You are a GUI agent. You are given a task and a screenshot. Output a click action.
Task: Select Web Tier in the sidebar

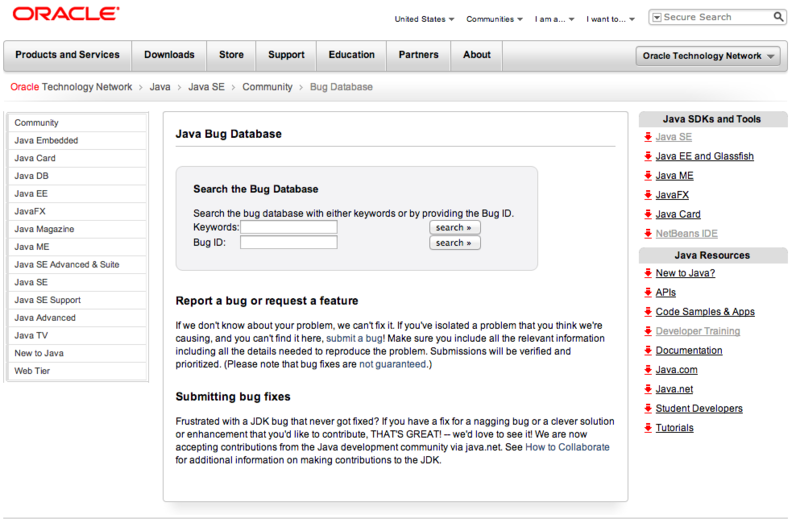point(78,371)
